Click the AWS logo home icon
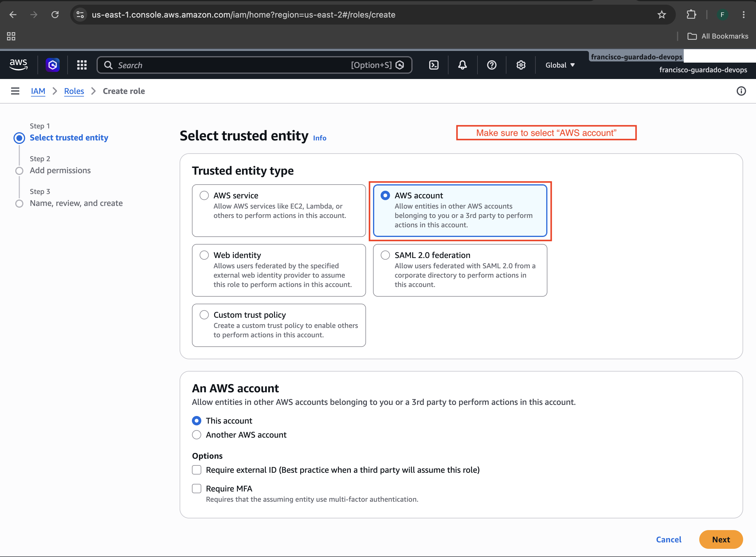This screenshot has width=756, height=557. pos(18,65)
